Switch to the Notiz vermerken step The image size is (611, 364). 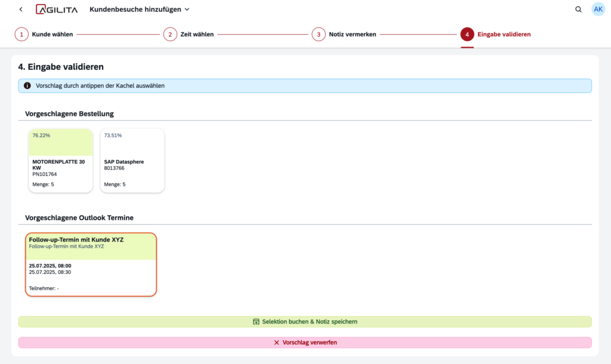click(352, 35)
